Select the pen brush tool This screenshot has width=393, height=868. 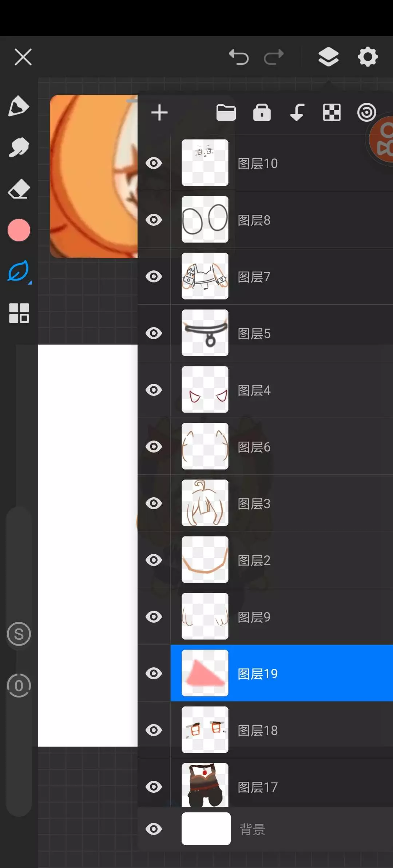click(x=19, y=106)
